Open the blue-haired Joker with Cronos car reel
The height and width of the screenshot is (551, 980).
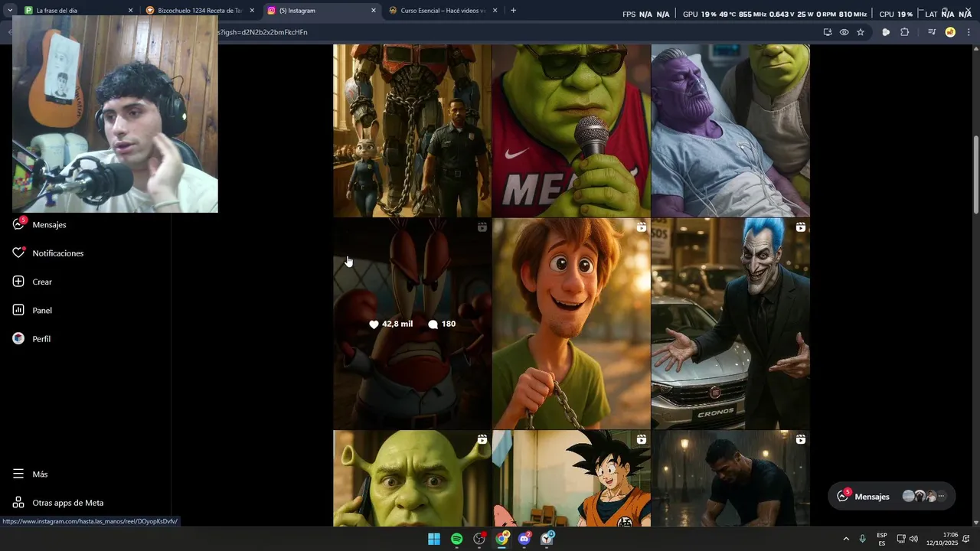730,324
